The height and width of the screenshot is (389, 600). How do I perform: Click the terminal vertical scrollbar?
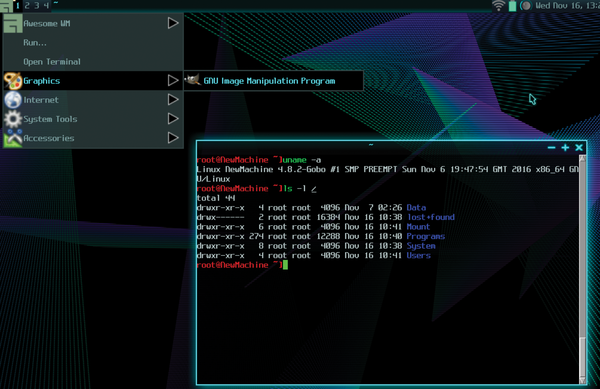582,269
